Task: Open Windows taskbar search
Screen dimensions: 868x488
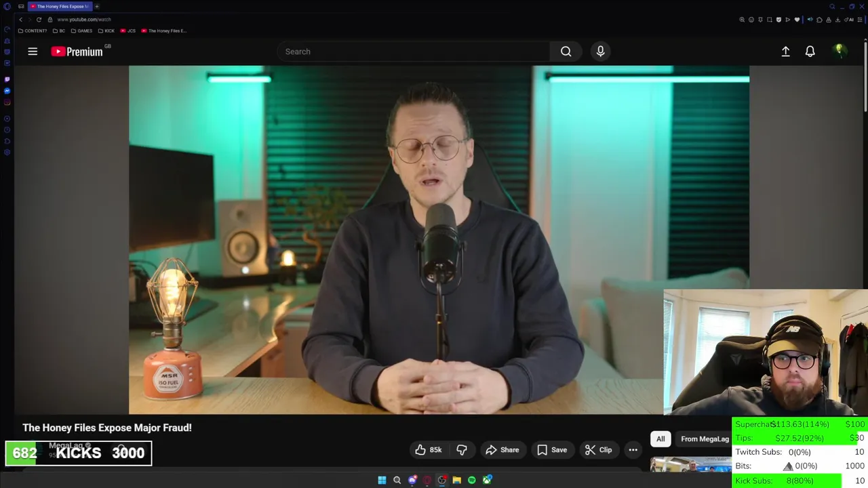Action: pos(397,480)
